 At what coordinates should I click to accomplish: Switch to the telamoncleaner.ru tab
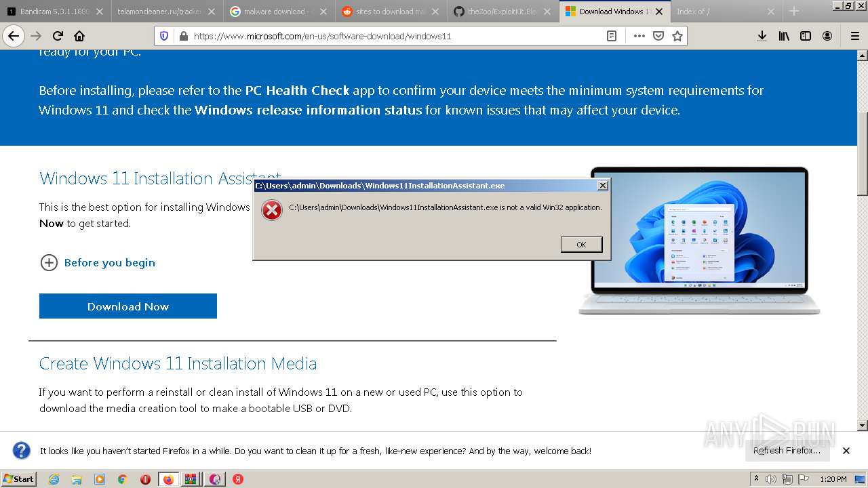167,12
